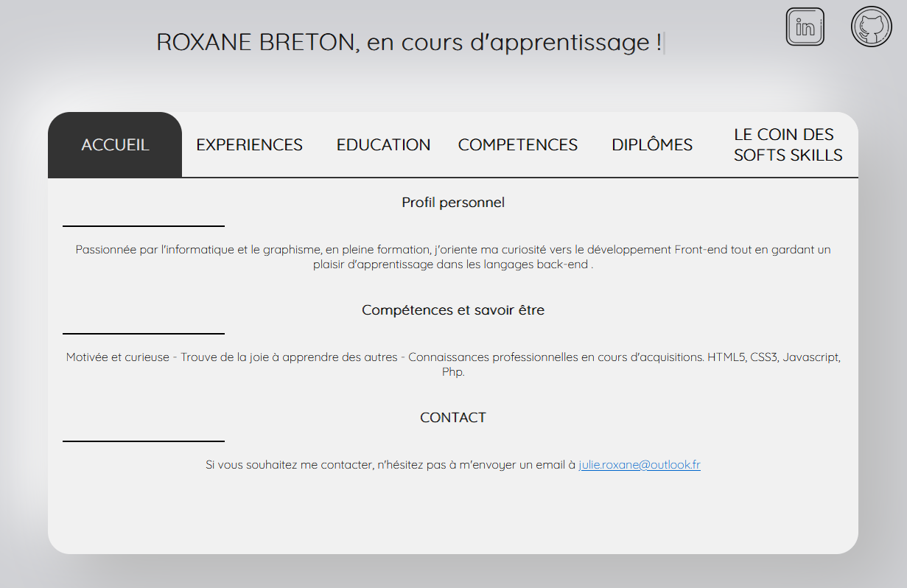The image size is (907, 588).
Task: Click the CONTACT section heading
Action: click(452, 417)
